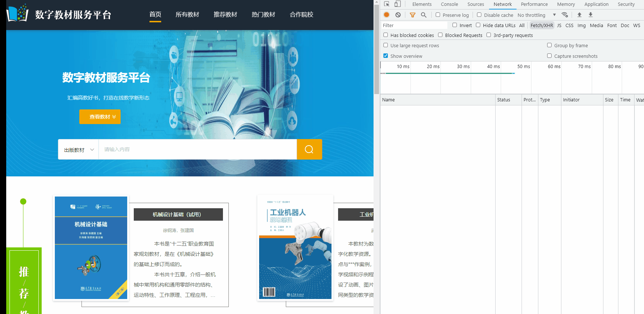The height and width of the screenshot is (314, 644).
Task: Filter requests by Doc type
Action: [625, 25]
